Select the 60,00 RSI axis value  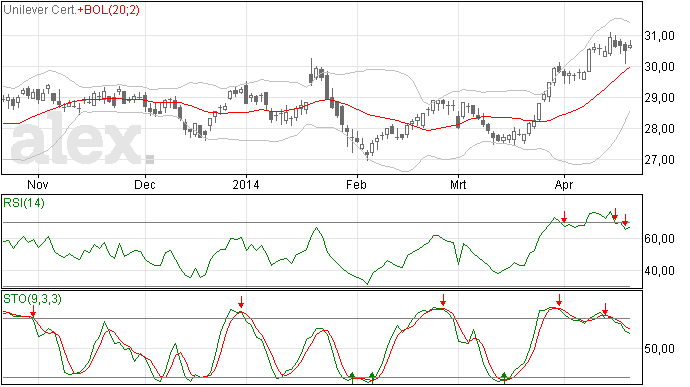(660, 239)
